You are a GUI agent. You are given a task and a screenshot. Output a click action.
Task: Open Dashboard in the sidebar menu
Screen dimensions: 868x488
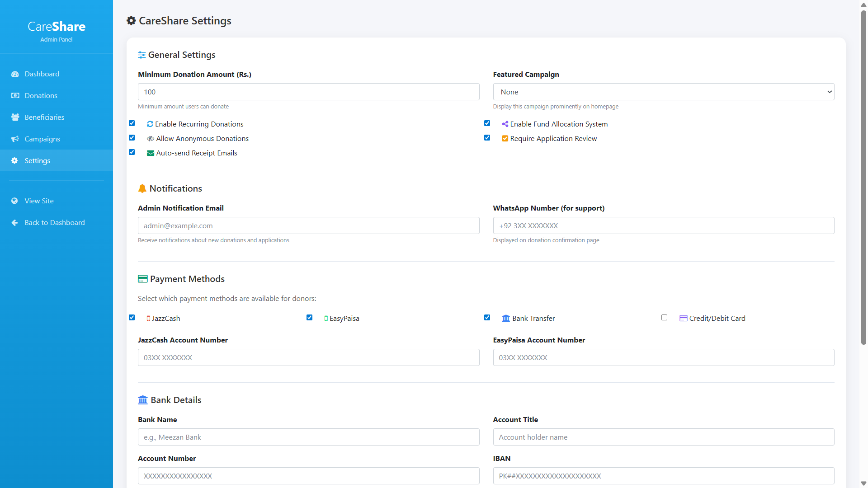(x=57, y=74)
